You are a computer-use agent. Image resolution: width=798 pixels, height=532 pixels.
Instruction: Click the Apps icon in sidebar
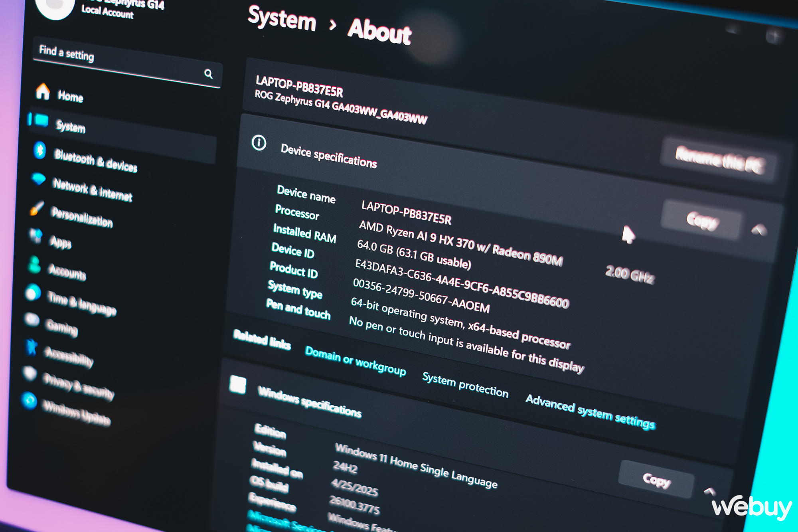[36, 235]
